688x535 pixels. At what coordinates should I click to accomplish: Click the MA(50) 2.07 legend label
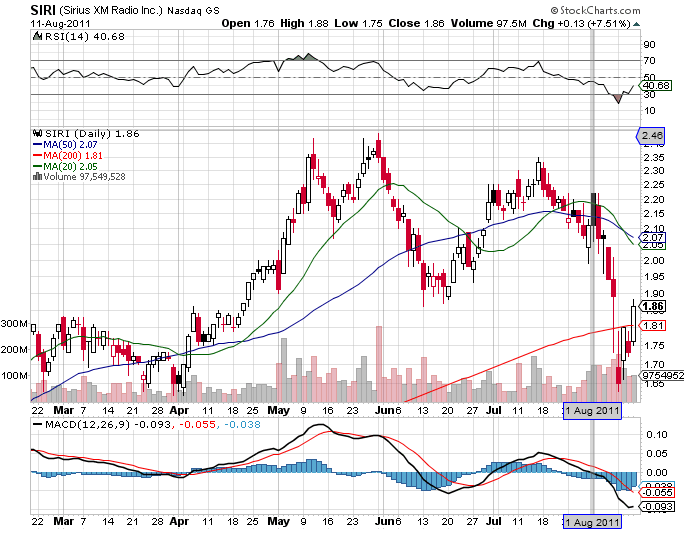click(x=70, y=144)
